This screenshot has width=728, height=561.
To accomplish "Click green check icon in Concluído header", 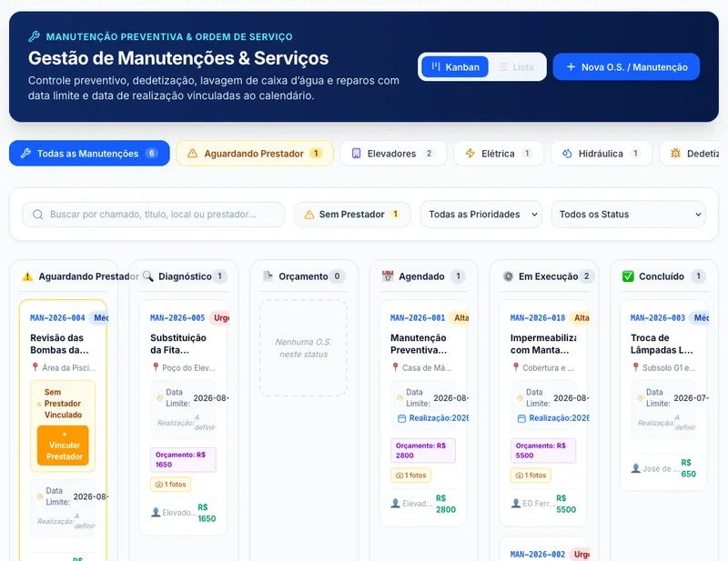I will pyautogui.click(x=628, y=276).
